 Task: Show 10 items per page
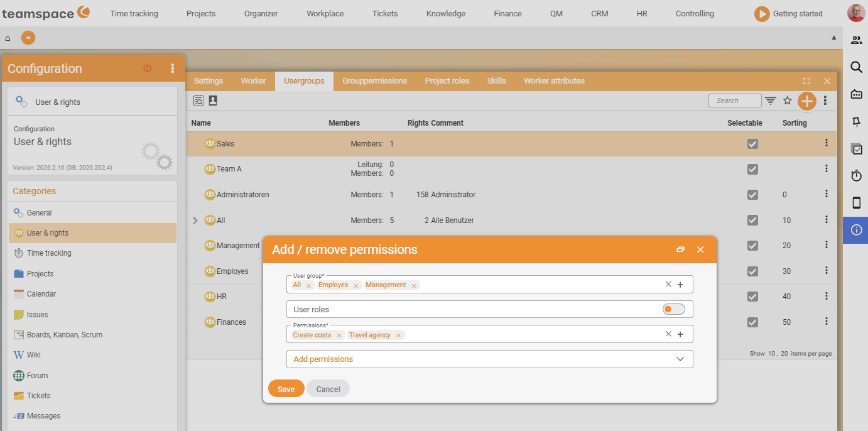[771, 354]
